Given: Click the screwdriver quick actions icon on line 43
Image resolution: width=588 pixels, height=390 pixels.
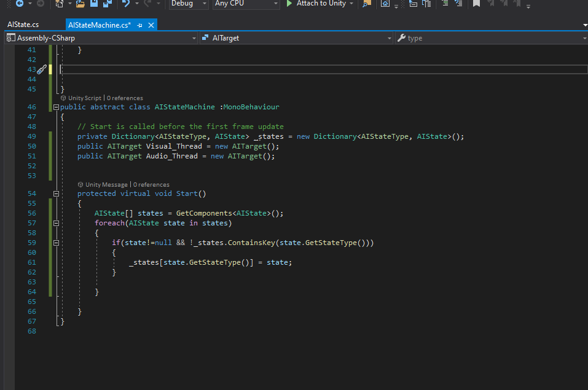Looking at the screenshot, I should tap(42, 69).
